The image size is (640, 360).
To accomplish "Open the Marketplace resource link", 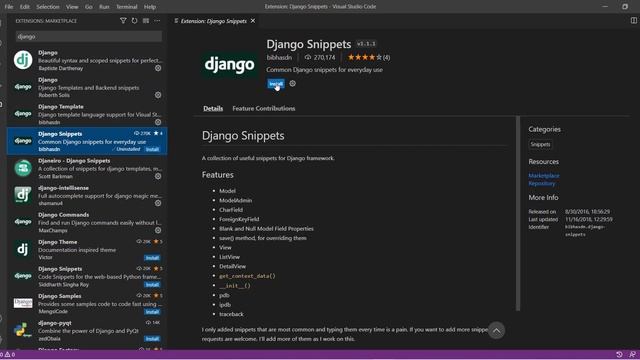I will click(x=544, y=176).
